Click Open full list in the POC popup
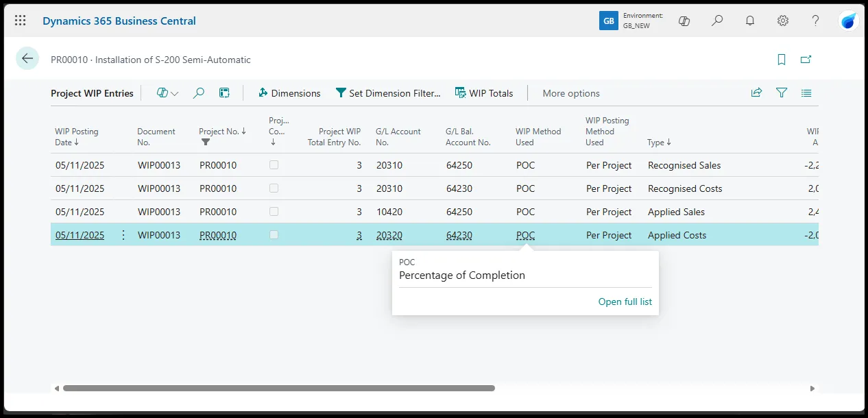The height and width of the screenshot is (418, 868). [x=625, y=302]
